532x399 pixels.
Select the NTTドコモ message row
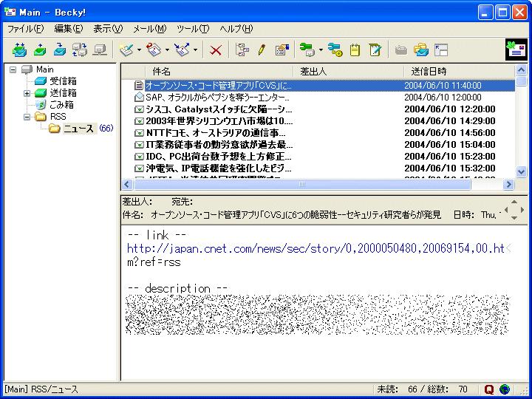[318, 133]
